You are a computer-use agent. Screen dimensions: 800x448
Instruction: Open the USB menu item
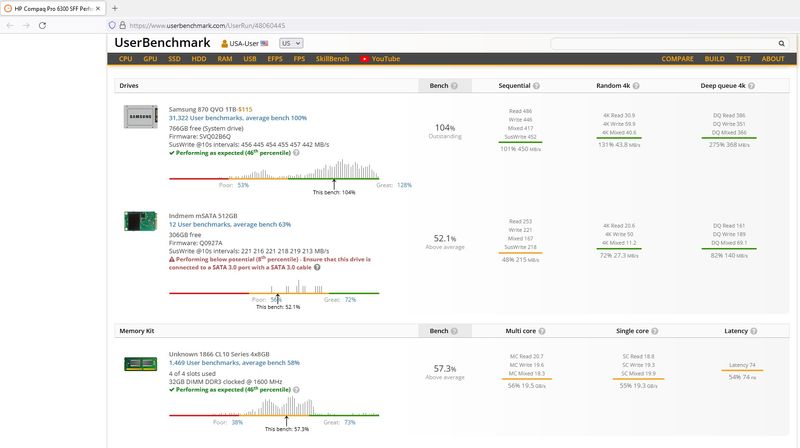[x=250, y=59]
